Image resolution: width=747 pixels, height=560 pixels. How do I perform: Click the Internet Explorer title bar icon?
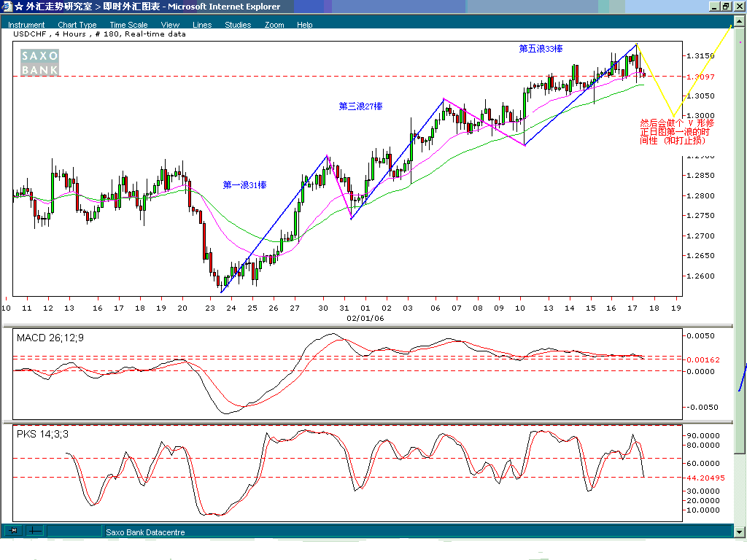coord(6,6)
